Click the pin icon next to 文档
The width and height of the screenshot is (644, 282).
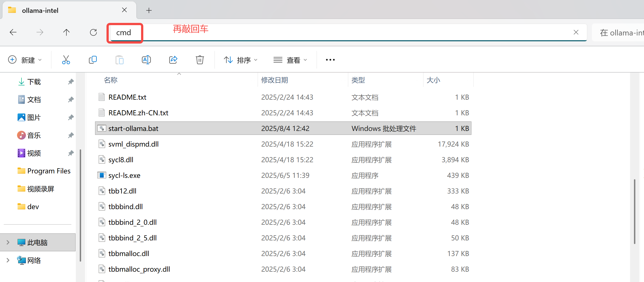click(x=71, y=99)
